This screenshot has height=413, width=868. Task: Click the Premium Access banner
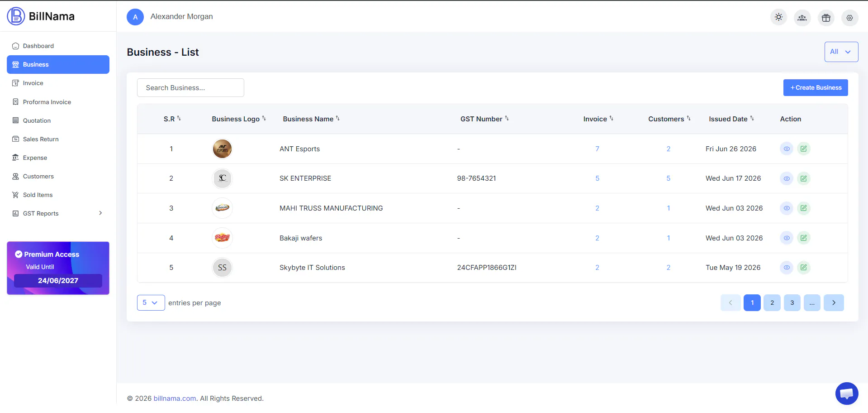[x=58, y=268]
